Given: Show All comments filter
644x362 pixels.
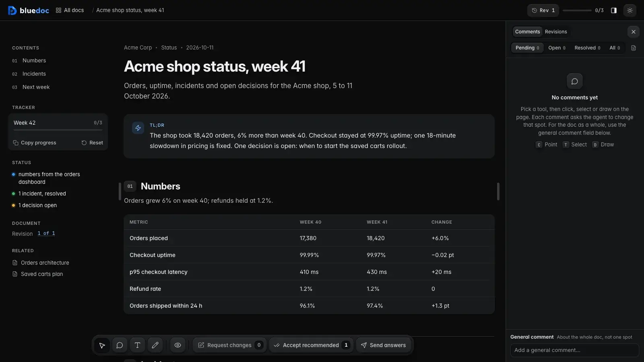Looking at the screenshot, I should tap(615, 48).
